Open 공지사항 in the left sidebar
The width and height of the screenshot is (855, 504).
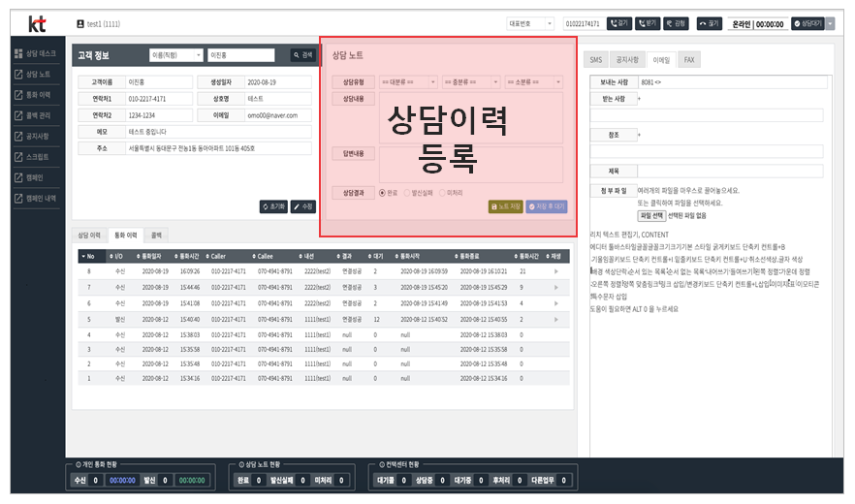(32, 137)
